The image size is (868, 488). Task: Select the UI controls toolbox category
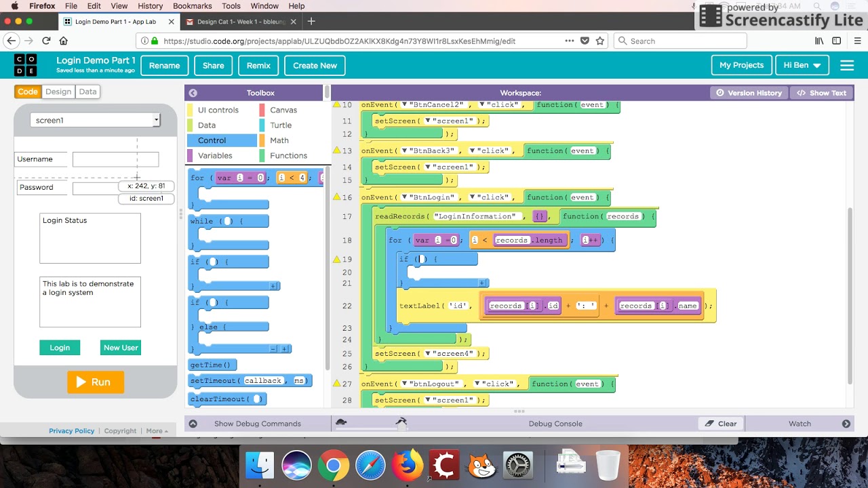(x=218, y=110)
